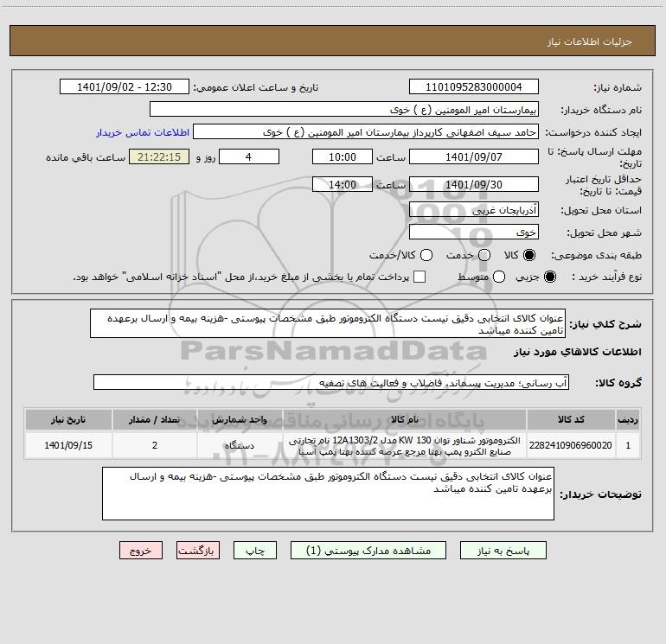Select the کالا radio button
This screenshot has height=644, width=666.
[x=528, y=255]
